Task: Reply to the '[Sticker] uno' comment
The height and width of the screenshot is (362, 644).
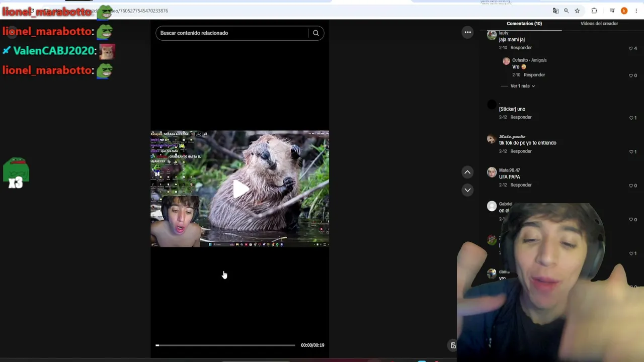Action: [x=521, y=117]
